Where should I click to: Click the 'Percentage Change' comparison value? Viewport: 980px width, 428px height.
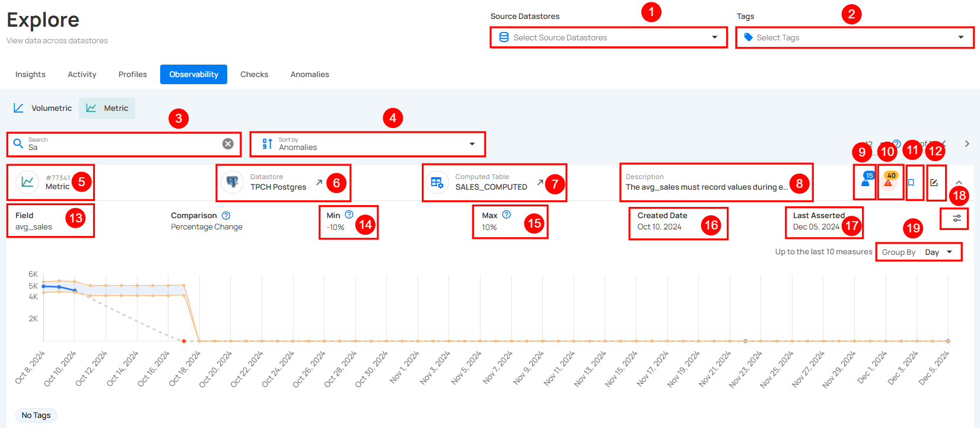206,227
